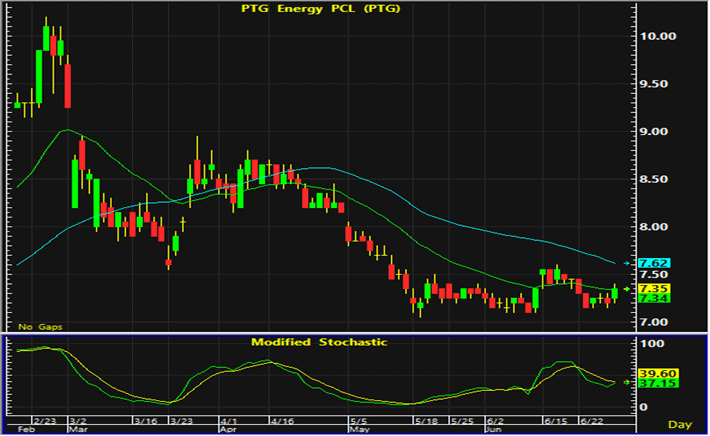Click the 4/16 date marker

point(282,421)
